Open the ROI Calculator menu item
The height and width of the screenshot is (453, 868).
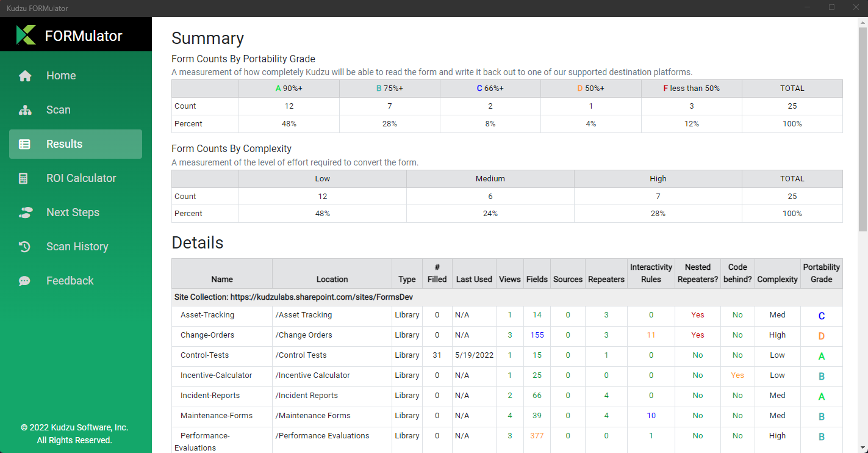(81, 178)
